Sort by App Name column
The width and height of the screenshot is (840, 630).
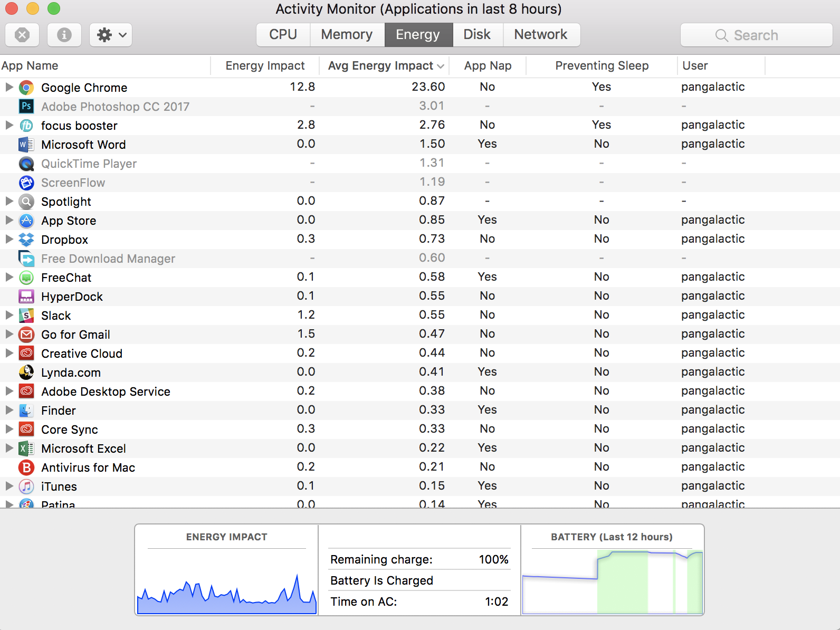pos(105,66)
